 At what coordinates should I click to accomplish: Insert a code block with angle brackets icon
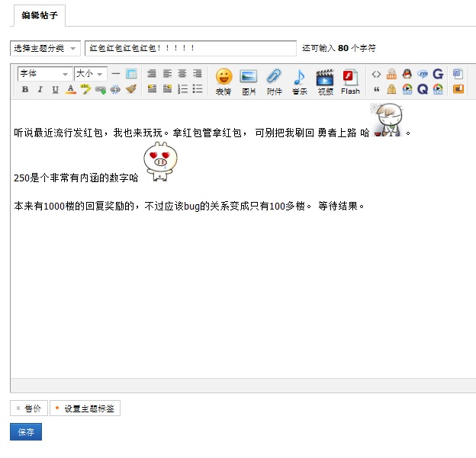pos(376,74)
